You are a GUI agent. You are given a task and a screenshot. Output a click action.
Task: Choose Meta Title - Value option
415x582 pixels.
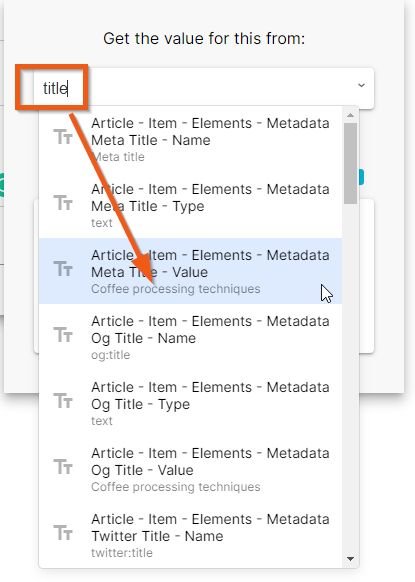click(x=190, y=271)
